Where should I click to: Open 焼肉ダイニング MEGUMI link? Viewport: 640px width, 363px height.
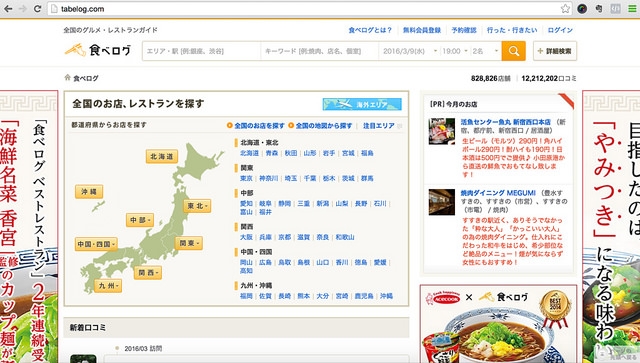point(498,193)
